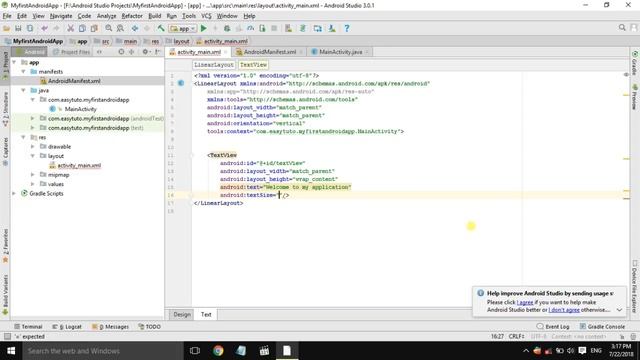The height and width of the screenshot is (360, 640).
Task: Open the File menu
Action: pos(7,16)
